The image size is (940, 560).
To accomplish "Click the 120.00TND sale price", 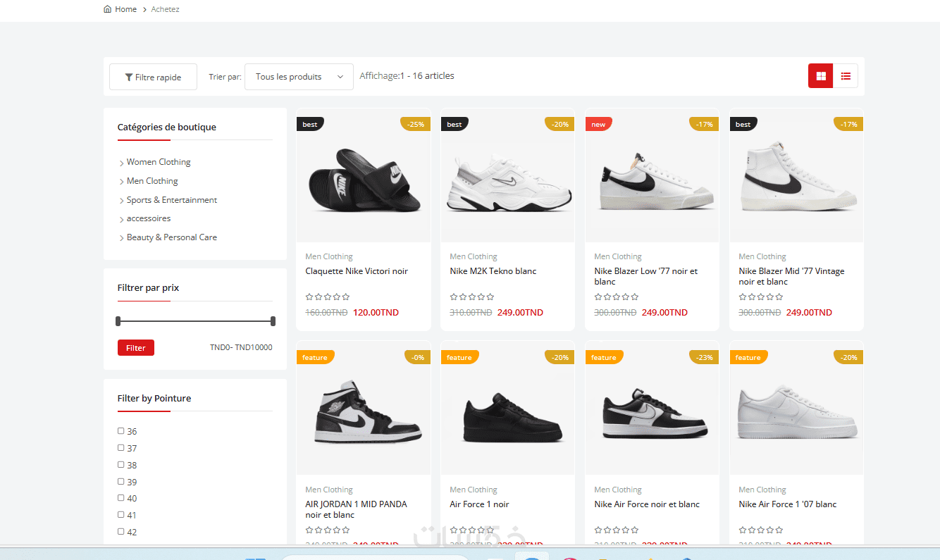I will (376, 313).
